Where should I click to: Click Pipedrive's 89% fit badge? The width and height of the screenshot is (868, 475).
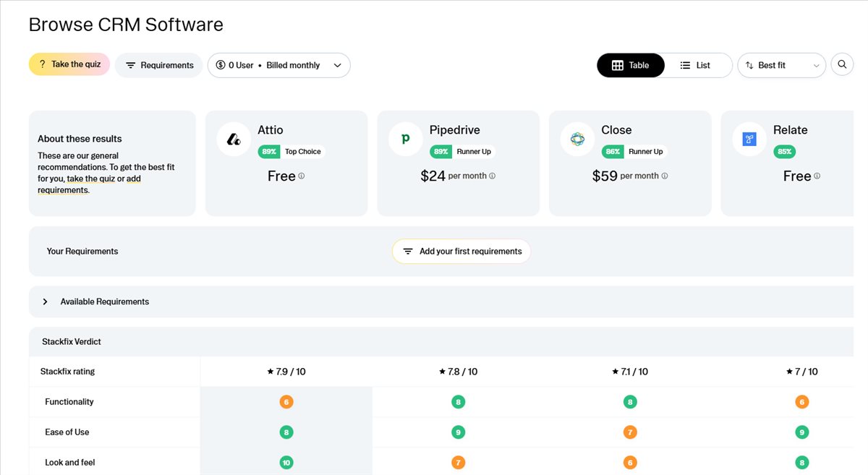[x=441, y=152]
